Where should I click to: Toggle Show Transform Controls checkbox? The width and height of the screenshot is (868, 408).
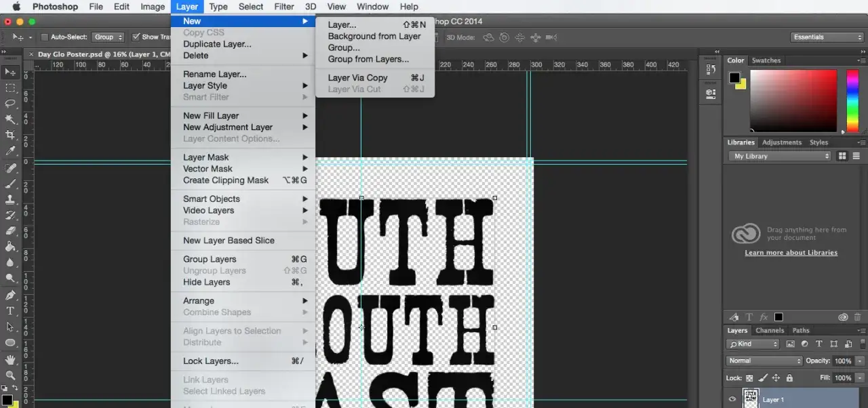pos(136,37)
